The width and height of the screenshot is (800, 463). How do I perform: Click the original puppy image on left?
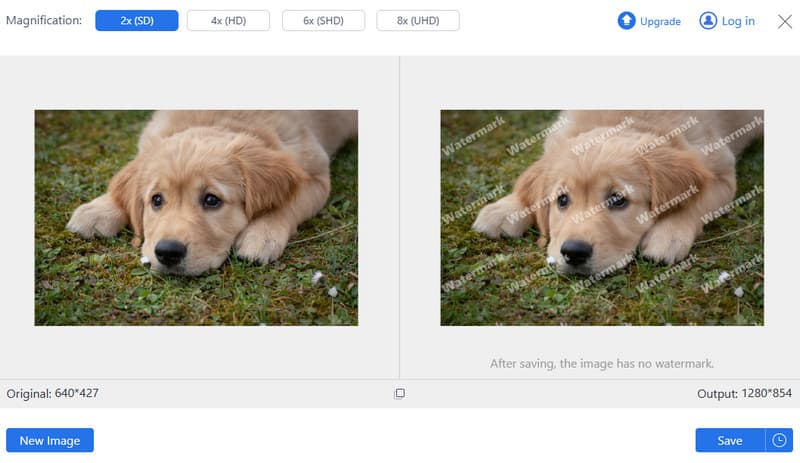click(196, 217)
